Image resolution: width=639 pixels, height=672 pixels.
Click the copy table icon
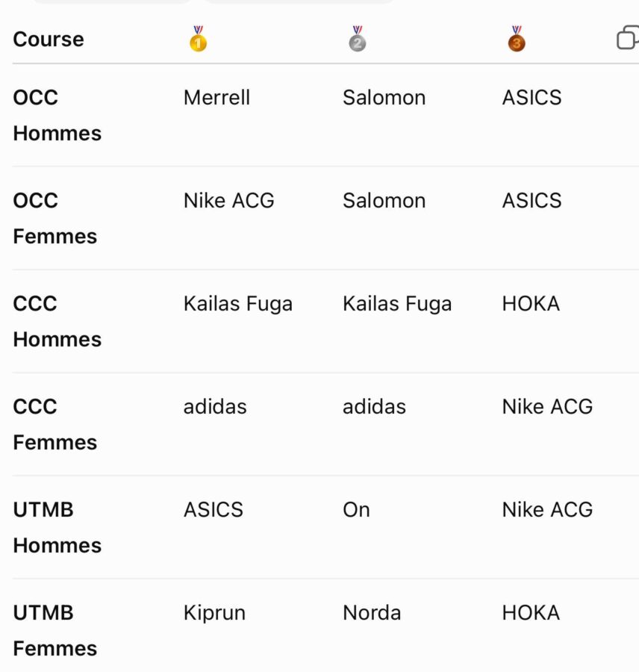coord(628,38)
